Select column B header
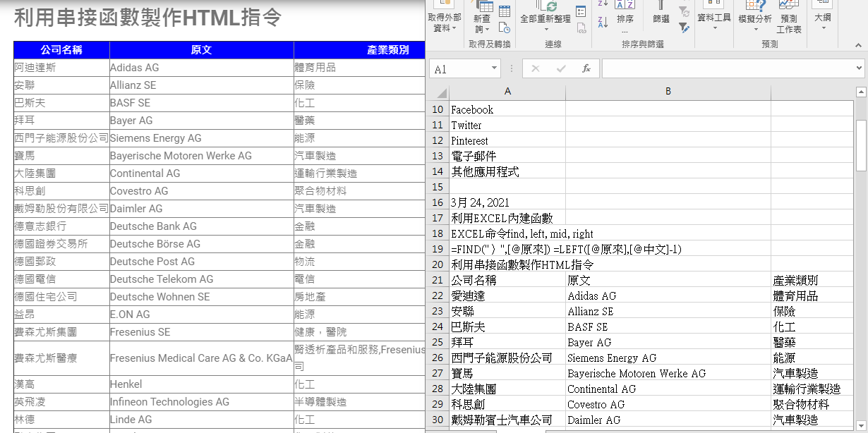The height and width of the screenshot is (433, 868). [668, 92]
